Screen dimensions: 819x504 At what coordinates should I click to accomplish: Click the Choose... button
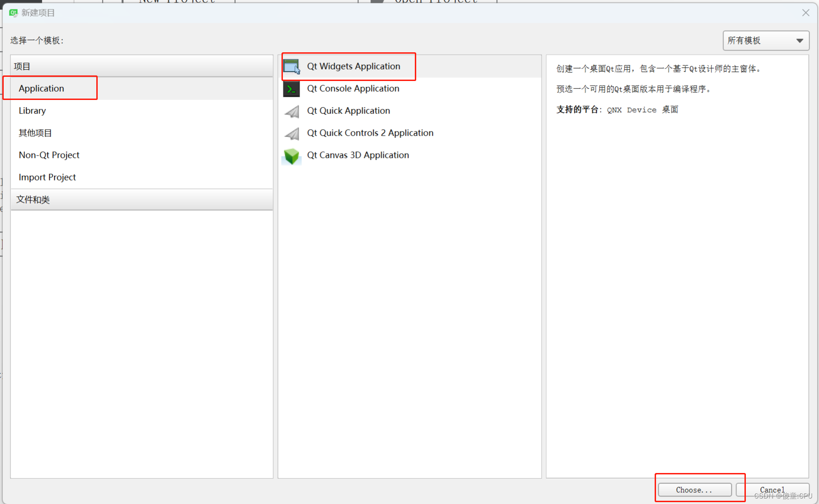[694, 490]
